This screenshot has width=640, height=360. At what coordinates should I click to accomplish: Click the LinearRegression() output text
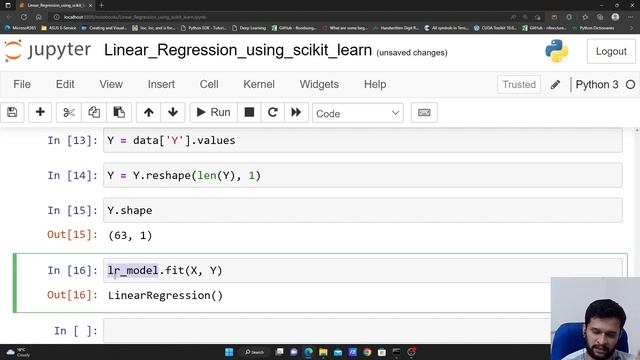point(165,296)
